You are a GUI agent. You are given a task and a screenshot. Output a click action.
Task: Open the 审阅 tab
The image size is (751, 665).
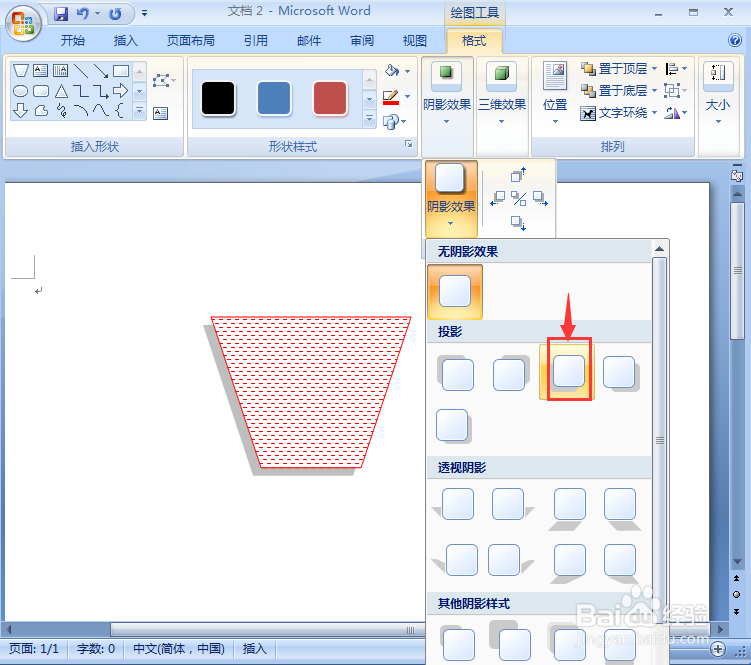click(362, 41)
